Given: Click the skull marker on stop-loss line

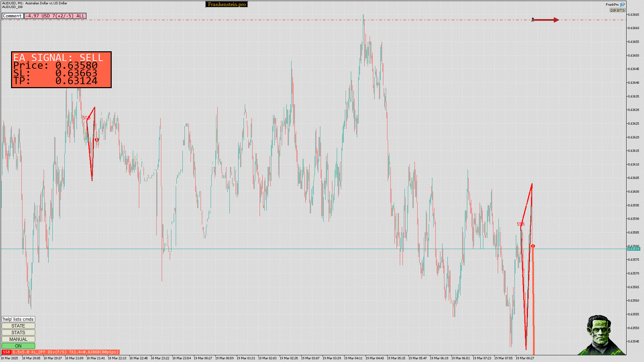Looking at the screenshot, I should pyautogui.click(x=533, y=20).
